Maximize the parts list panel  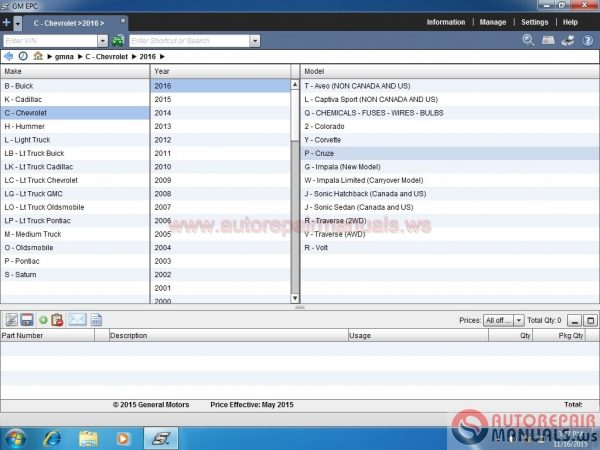[590, 321]
